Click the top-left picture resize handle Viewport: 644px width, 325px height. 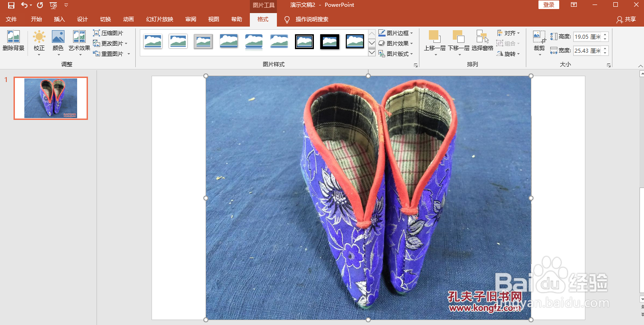click(x=206, y=76)
